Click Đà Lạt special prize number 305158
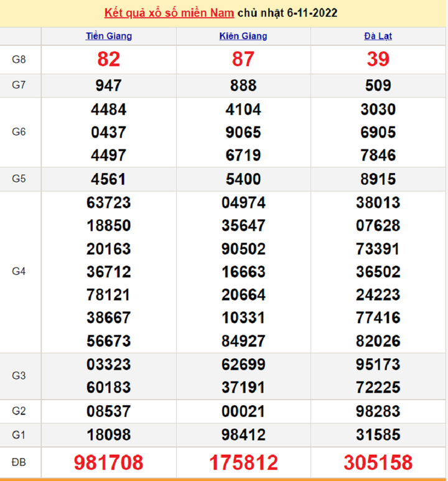The height and width of the screenshot is (481, 448). point(378,462)
